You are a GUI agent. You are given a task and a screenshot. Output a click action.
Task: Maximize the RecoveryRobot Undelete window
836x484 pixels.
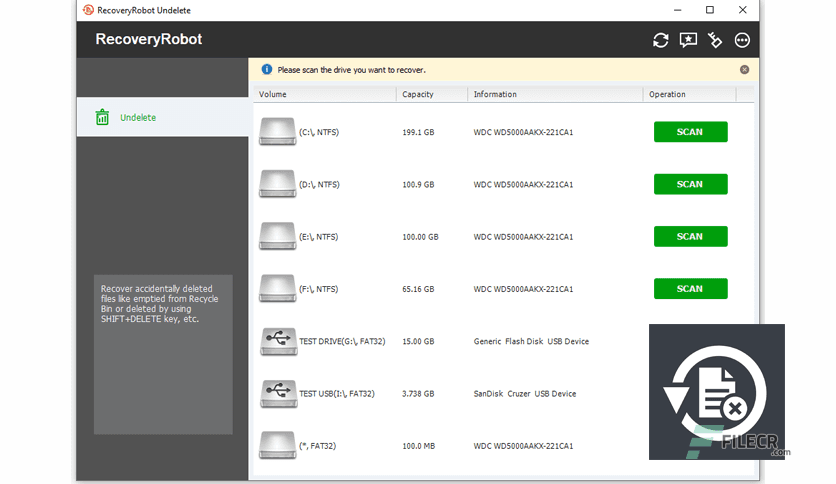click(710, 10)
